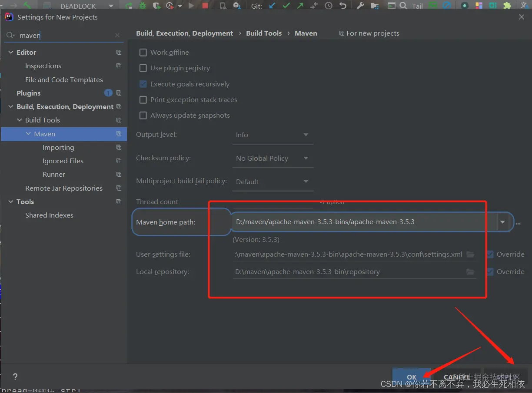Collapse the Tools tree node

pyautogui.click(x=11, y=201)
